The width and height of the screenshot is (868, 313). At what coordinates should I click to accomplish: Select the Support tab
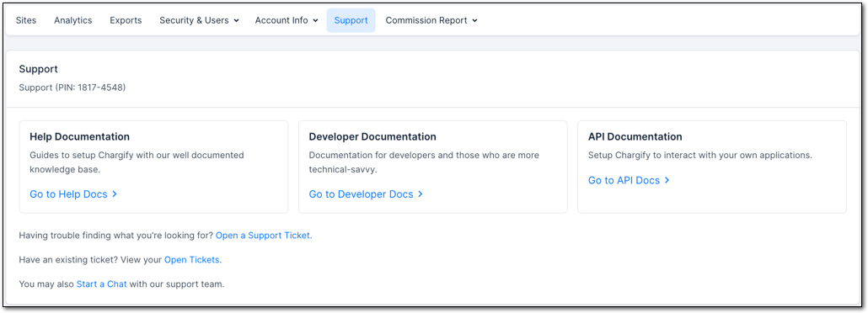click(x=351, y=20)
